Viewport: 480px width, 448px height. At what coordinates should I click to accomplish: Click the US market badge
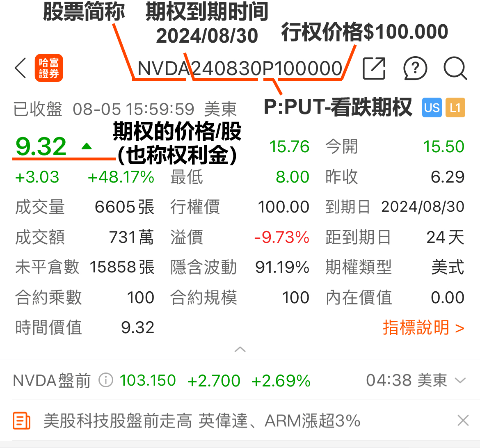point(432,107)
